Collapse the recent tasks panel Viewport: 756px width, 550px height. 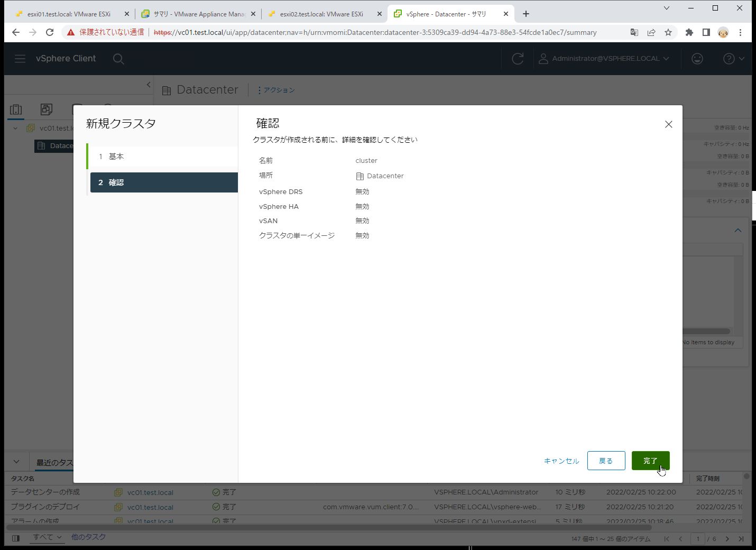16,462
